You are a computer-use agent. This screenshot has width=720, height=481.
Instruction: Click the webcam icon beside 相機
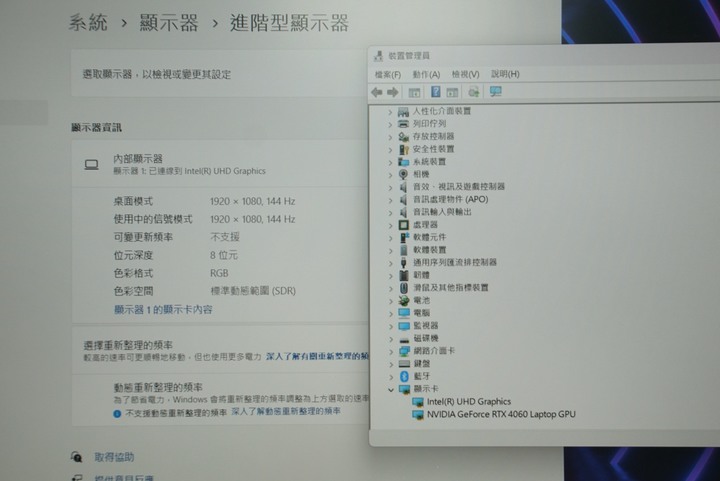(x=403, y=174)
